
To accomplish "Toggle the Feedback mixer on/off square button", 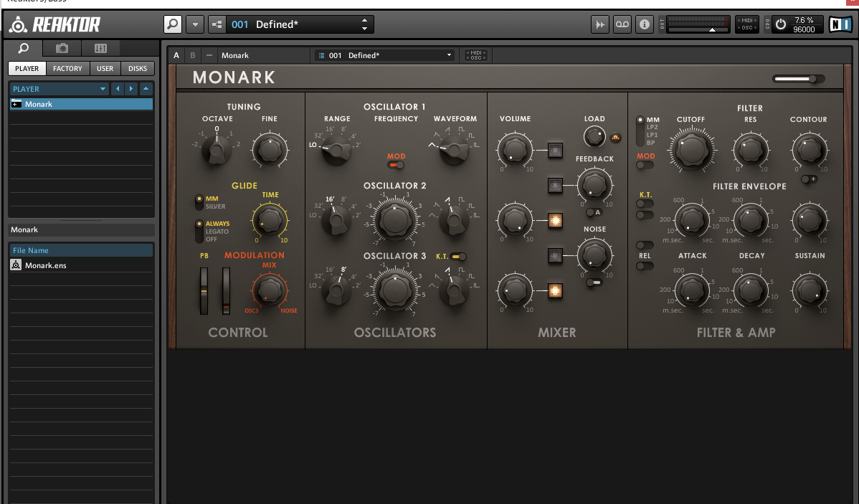I will tap(555, 185).
